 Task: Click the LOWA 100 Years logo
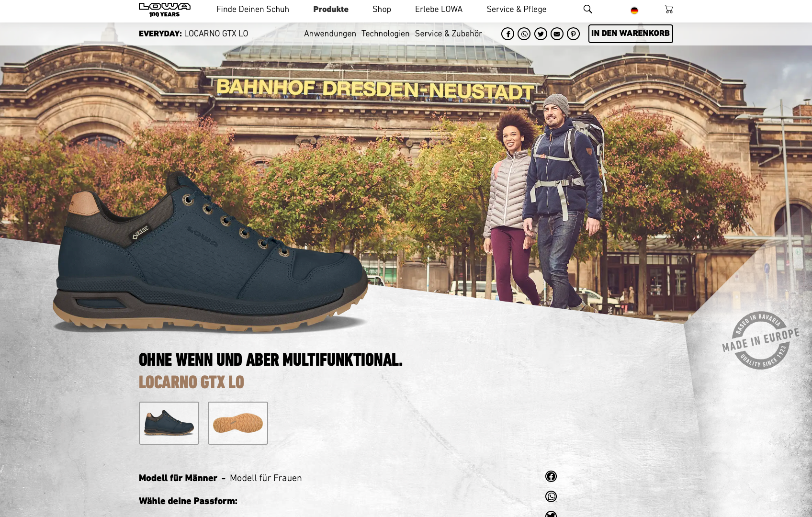click(x=165, y=10)
